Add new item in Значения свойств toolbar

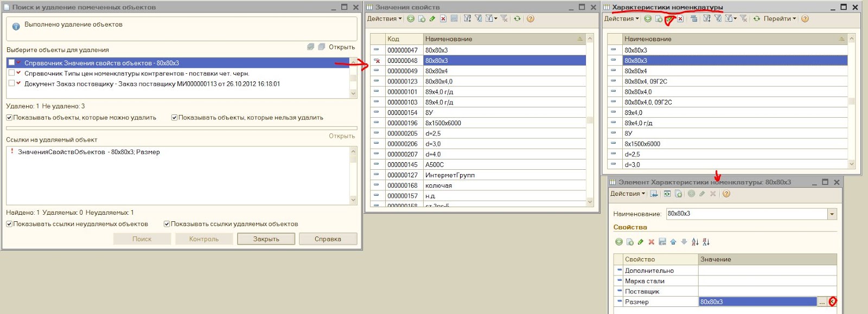pyautogui.click(x=411, y=18)
